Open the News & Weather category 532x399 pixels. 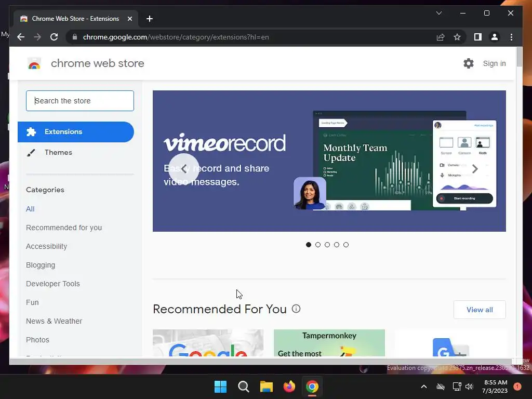click(54, 321)
